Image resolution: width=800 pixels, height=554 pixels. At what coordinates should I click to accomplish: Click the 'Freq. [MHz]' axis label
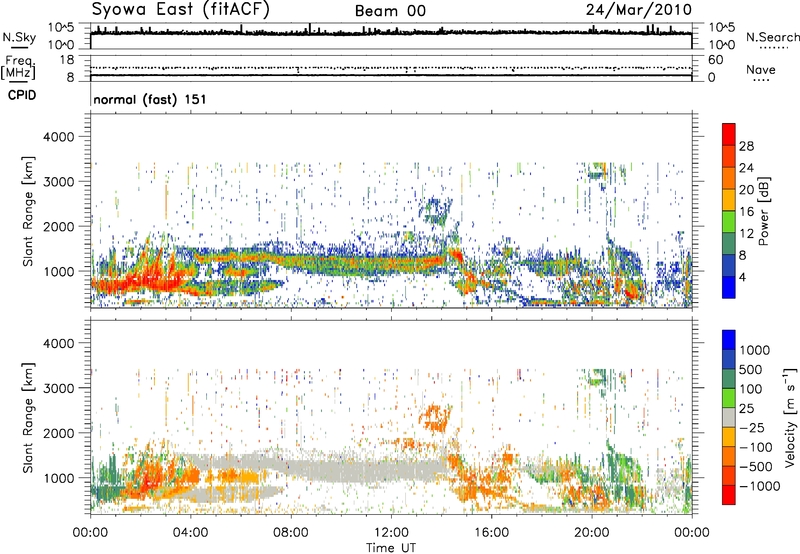point(18,68)
